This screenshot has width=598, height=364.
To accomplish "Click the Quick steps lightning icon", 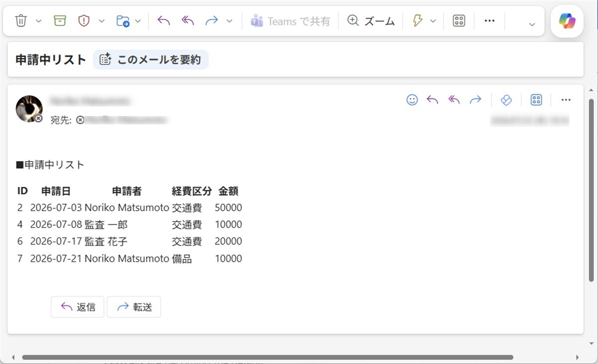I will [x=418, y=21].
